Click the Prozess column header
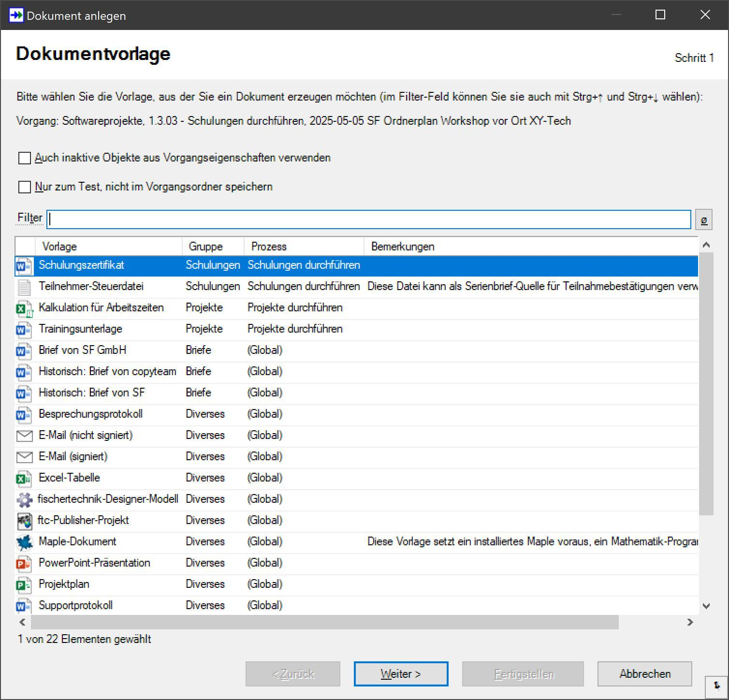The height and width of the screenshot is (700, 729). coord(269,247)
